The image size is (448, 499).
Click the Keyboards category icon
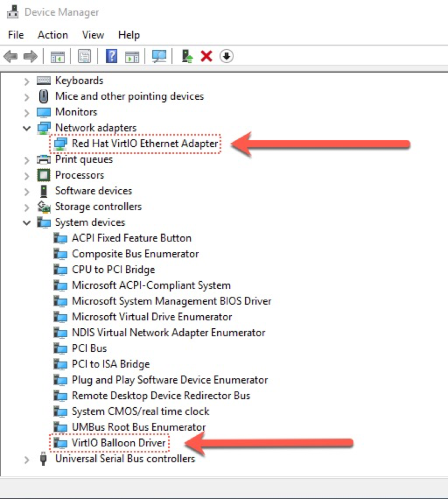44,81
